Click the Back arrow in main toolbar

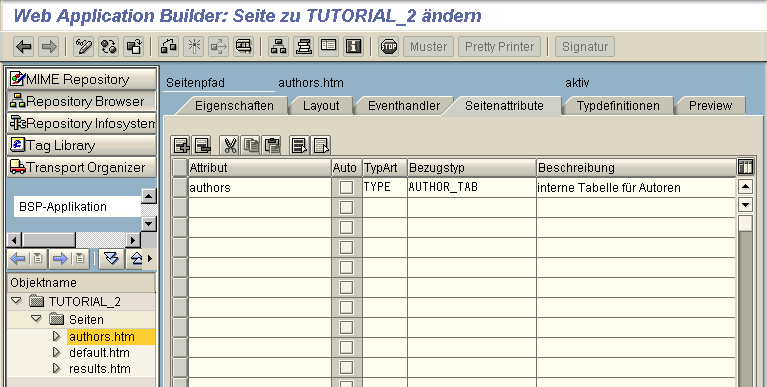(24, 47)
